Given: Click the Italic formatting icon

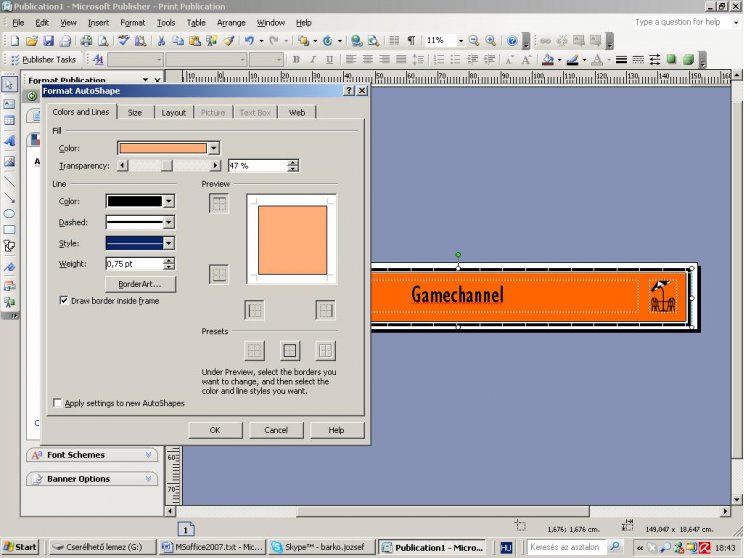Looking at the screenshot, I should [313, 60].
